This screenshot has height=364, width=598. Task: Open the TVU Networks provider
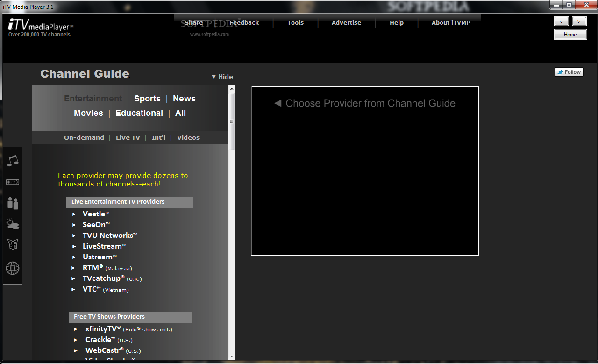[x=110, y=236]
